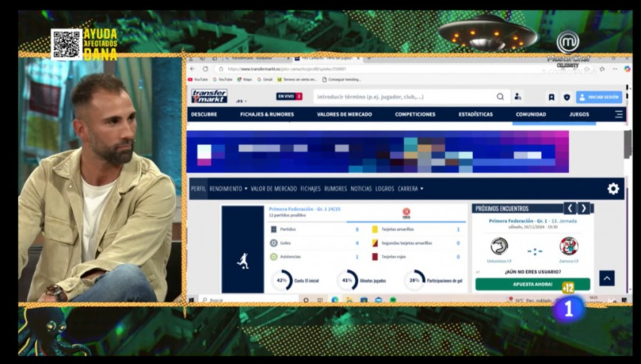Image resolution: width=641 pixels, height=364 pixels.
Task: Open the settings gear icon
Action: click(x=613, y=189)
